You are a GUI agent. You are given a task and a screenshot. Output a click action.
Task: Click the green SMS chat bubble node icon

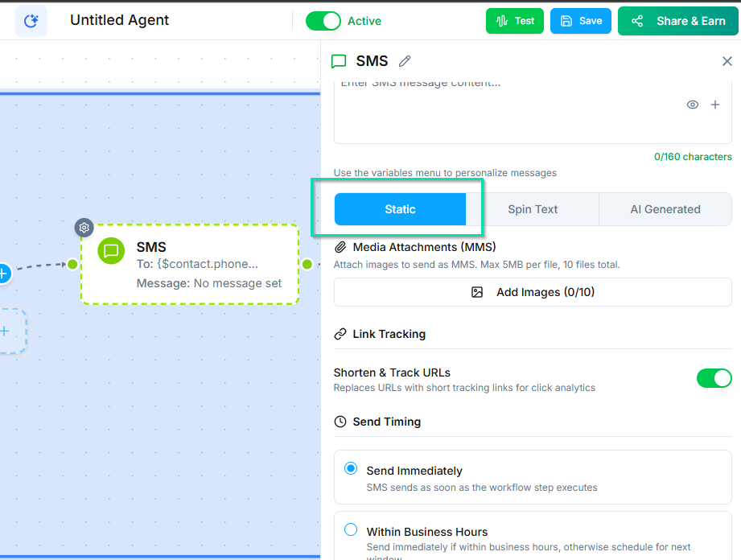(111, 251)
